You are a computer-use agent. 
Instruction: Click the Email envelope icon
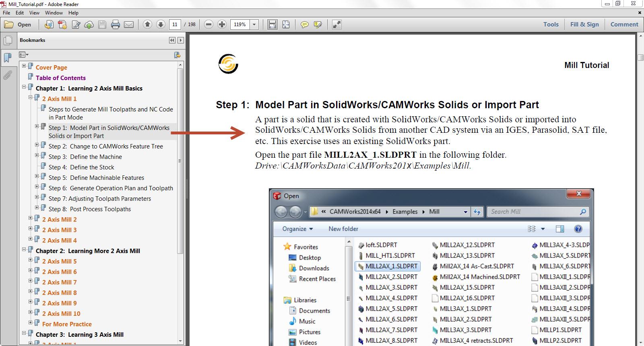(129, 25)
